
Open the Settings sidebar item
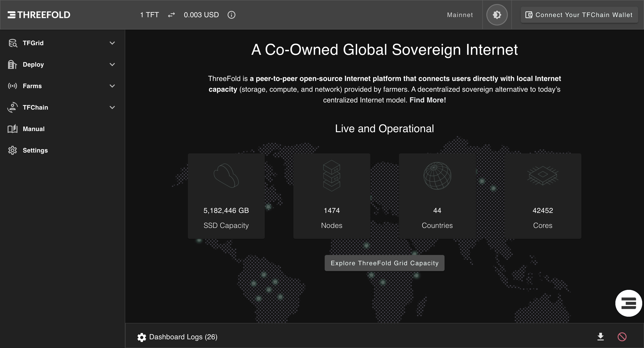35,151
